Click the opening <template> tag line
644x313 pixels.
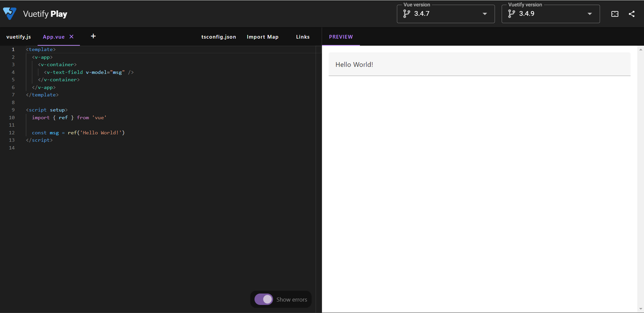click(41, 49)
